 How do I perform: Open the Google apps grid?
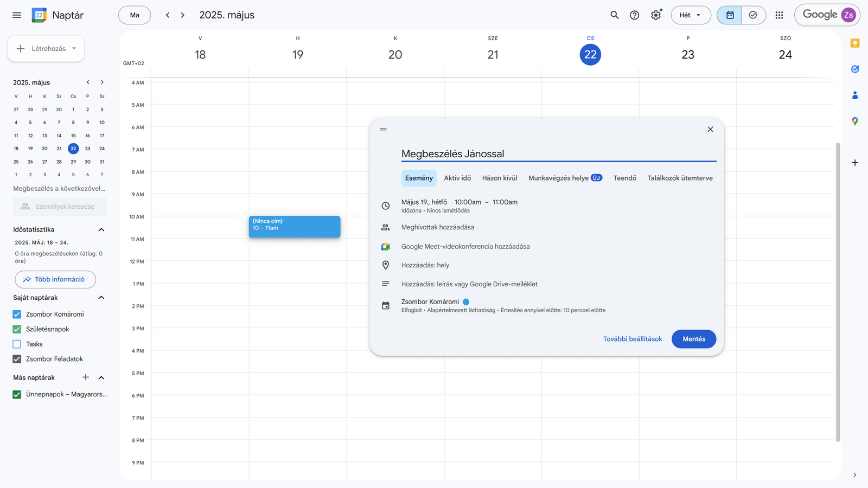[x=779, y=15]
